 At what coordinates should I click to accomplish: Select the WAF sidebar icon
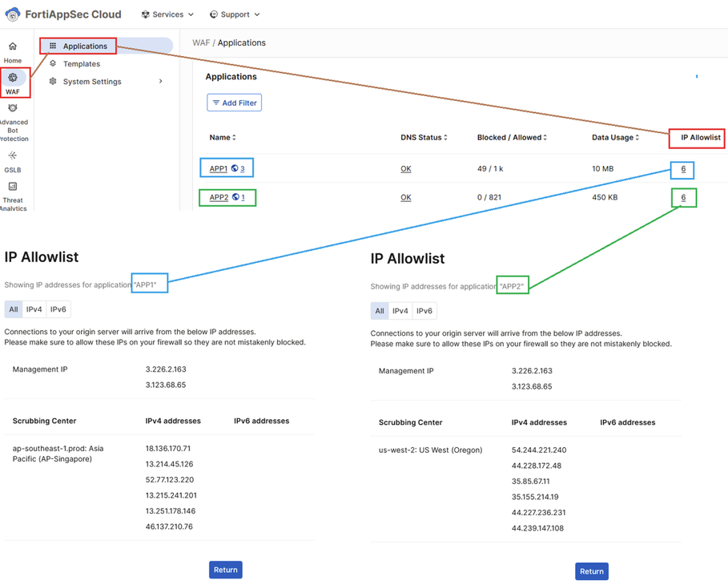(x=13, y=77)
